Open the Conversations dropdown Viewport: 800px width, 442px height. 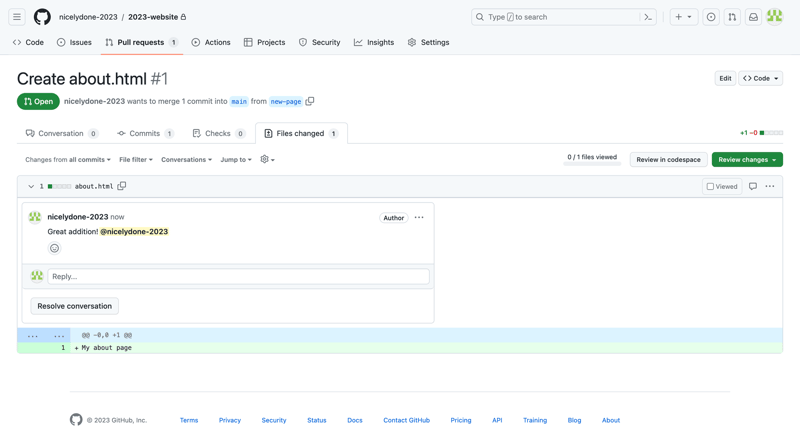[186, 160]
